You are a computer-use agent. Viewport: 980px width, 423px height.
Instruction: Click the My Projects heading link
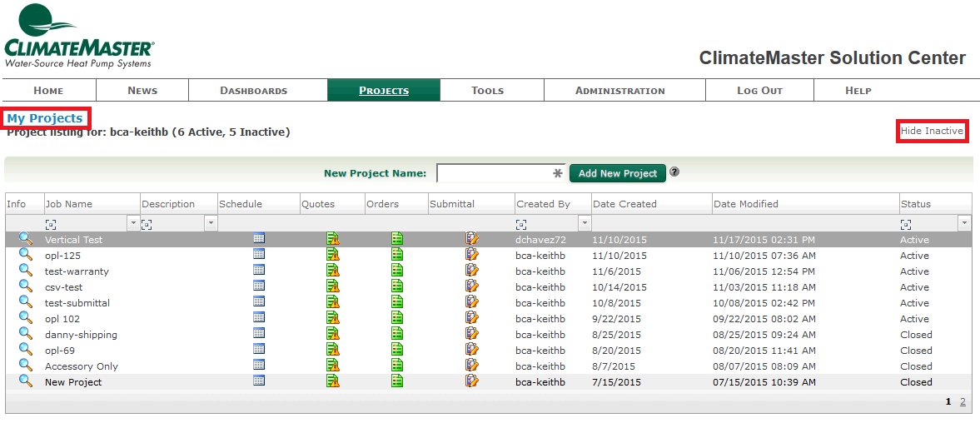pyautogui.click(x=45, y=118)
